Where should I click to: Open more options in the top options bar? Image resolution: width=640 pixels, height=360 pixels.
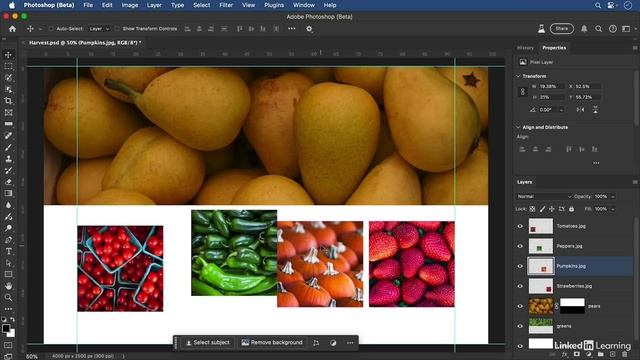291,29
